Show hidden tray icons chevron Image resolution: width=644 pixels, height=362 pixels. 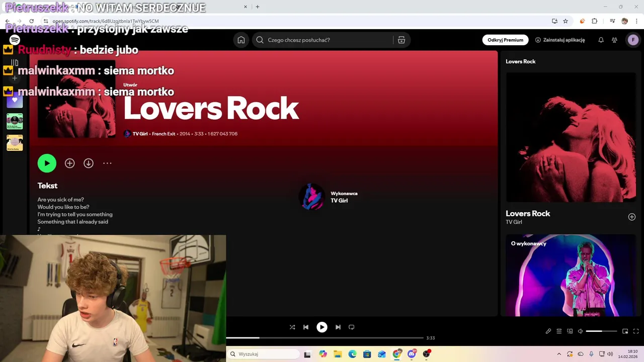coord(558,354)
